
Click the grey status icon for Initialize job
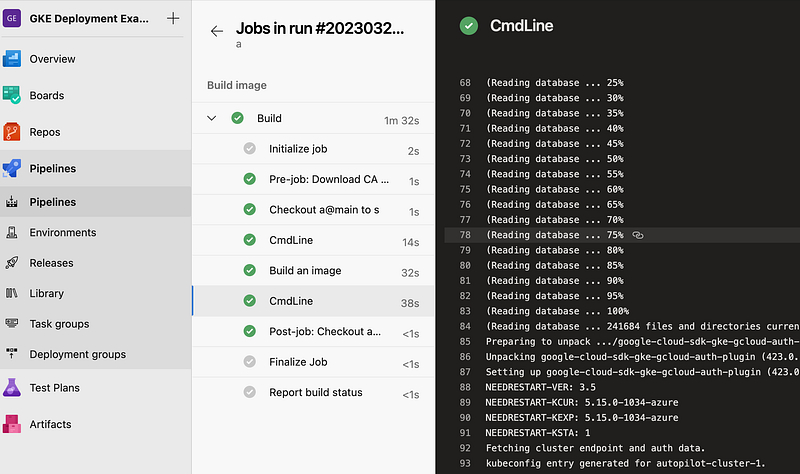coord(249,148)
